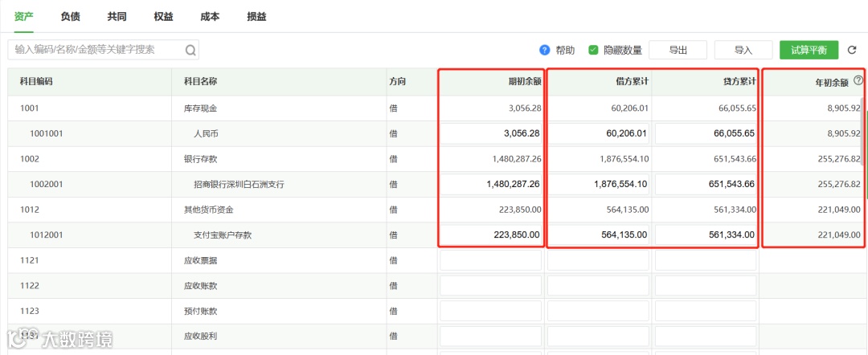This screenshot has height=355, width=868.
Task: Click the 科目名称 column header
Action: [200, 82]
